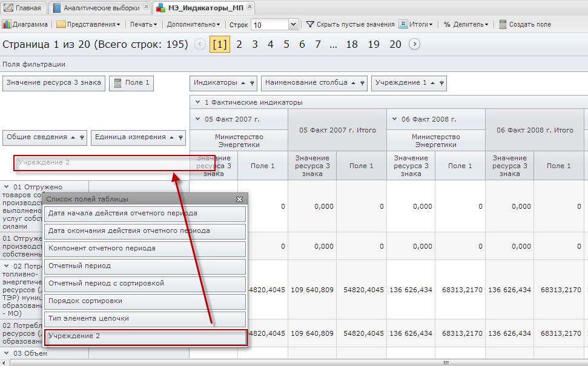Go to page 6

coord(302,44)
